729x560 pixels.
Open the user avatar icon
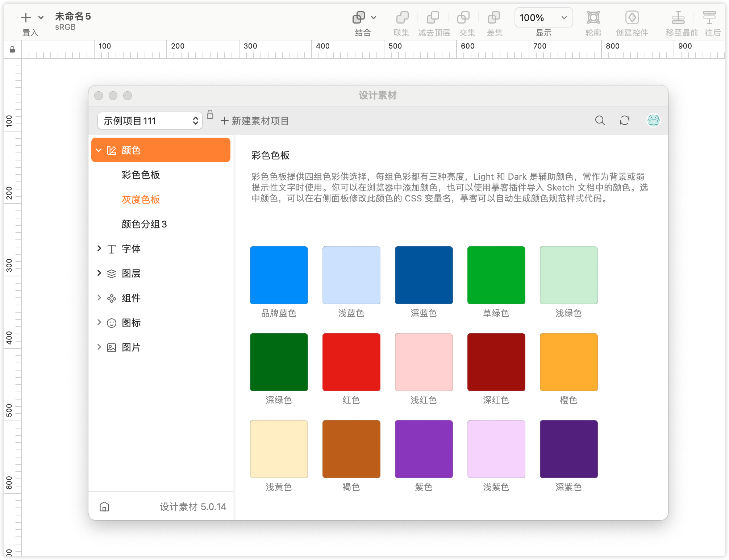coord(653,120)
